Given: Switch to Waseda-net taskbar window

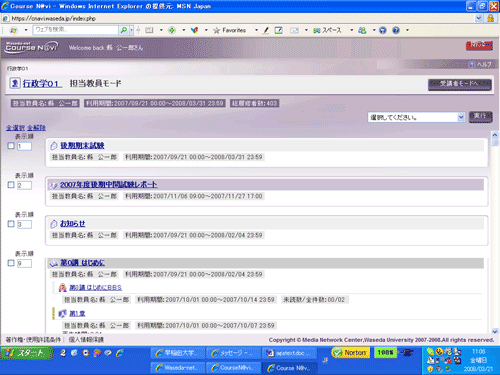Looking at the screenshot, I should pos(177,368).
